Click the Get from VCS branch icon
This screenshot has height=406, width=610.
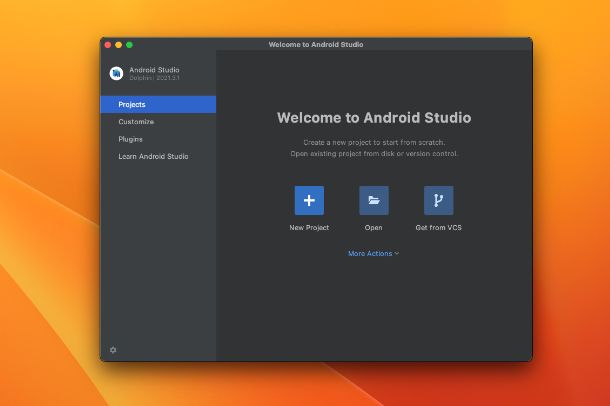pyautogui.click(x=438, y=200)
